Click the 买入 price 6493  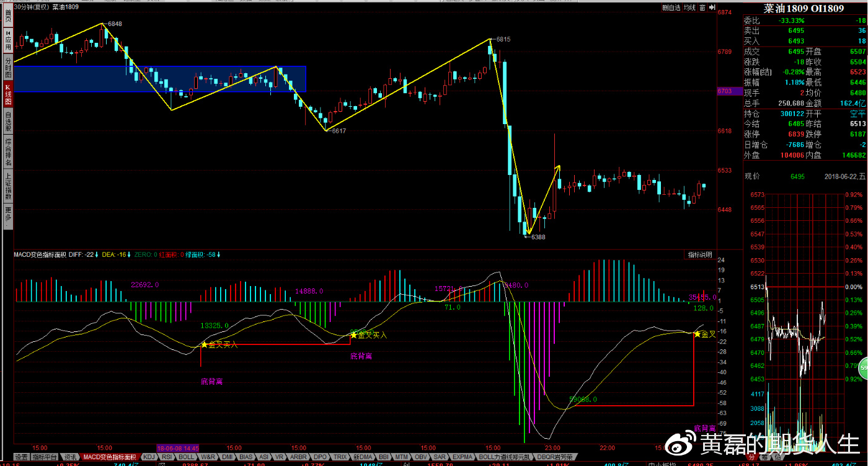click(796, 41)
